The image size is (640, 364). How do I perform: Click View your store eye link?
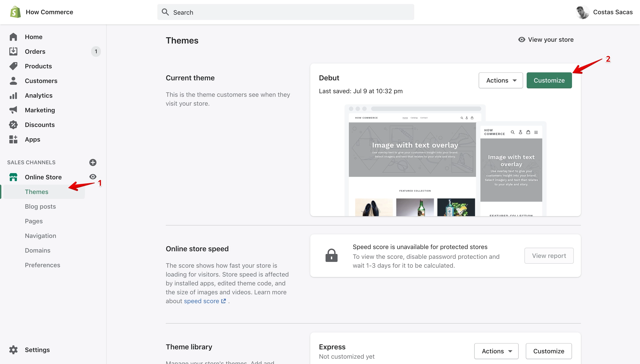(546, 40)
